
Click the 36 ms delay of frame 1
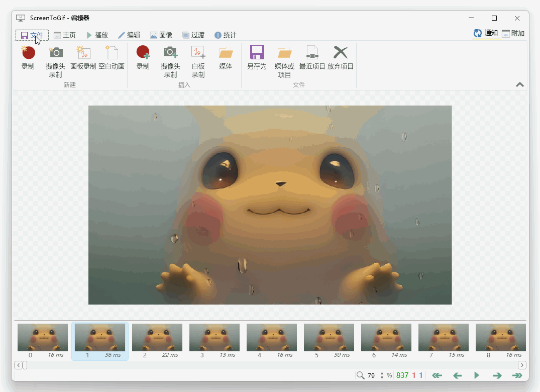pos(113,355)
